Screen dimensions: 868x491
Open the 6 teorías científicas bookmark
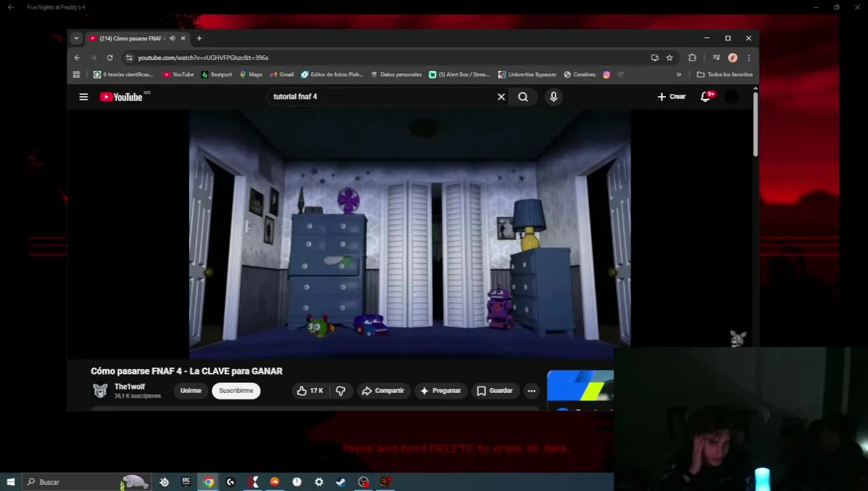coord(124,74)
